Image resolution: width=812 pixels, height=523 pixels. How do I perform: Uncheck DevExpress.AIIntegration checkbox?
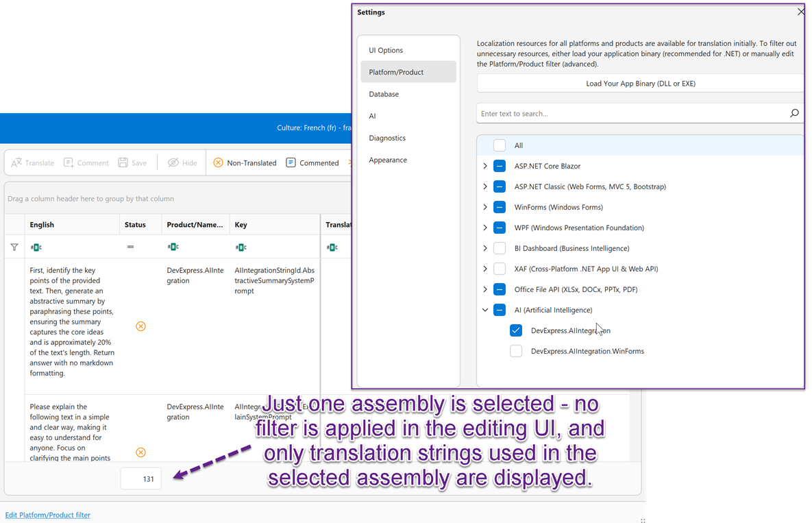[516, 330]
